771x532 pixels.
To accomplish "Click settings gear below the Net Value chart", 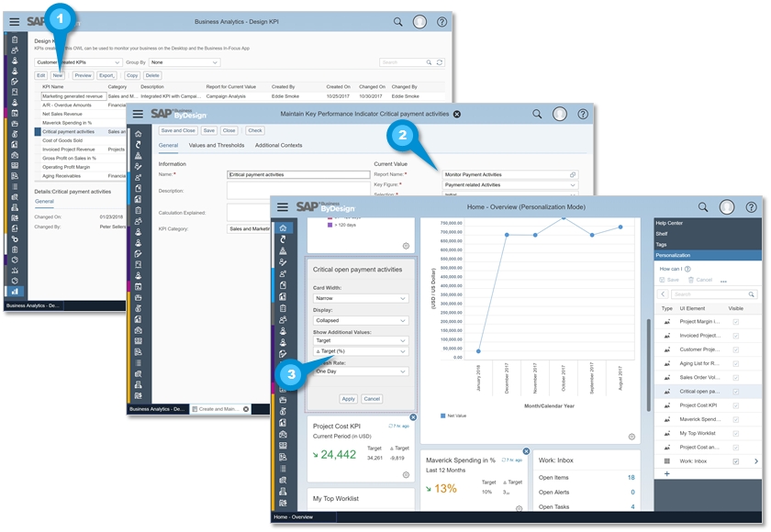I will tap(631, 437).
